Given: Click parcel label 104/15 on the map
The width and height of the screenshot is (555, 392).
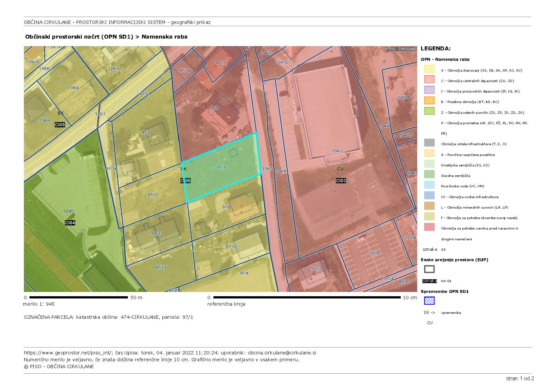Looking at the screenshot, I should [406, 135].
